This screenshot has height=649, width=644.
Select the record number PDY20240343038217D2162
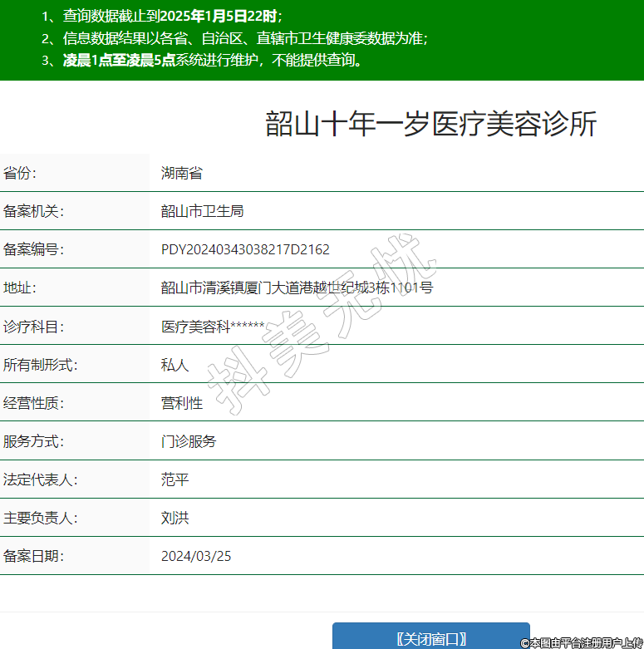(245, 249)
